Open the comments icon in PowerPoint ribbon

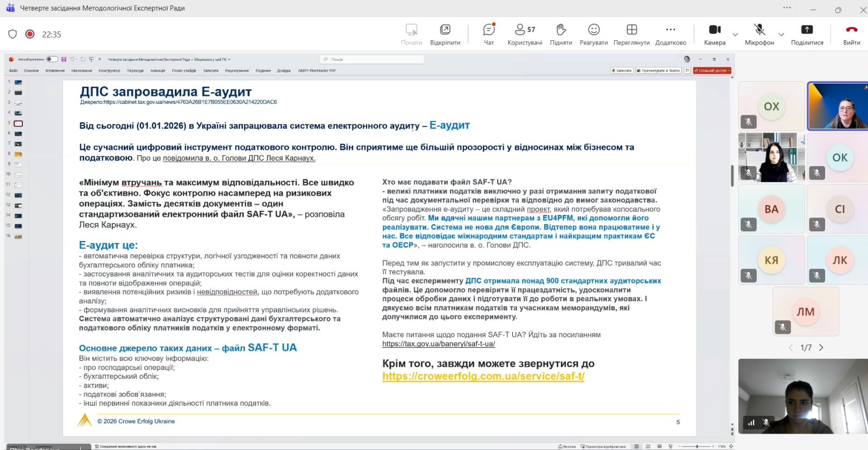point(687,71)
